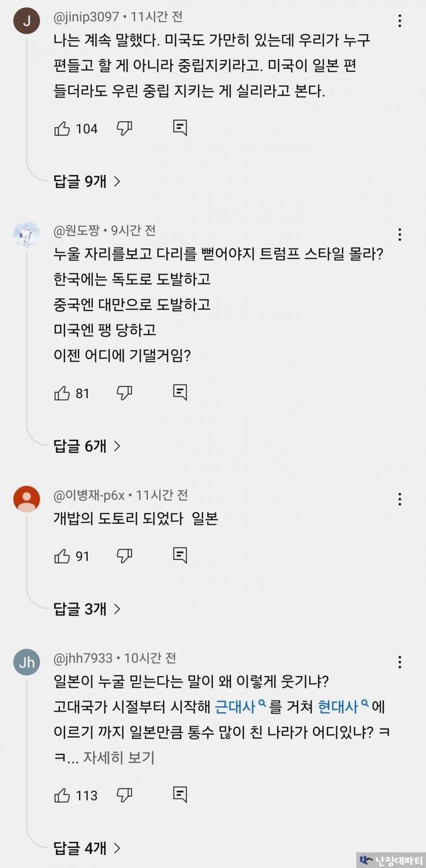The image size is (426, 868).
Task: Open more options for @jinip3097's comment
Action: pyautogui.click(x=399, y=21)
